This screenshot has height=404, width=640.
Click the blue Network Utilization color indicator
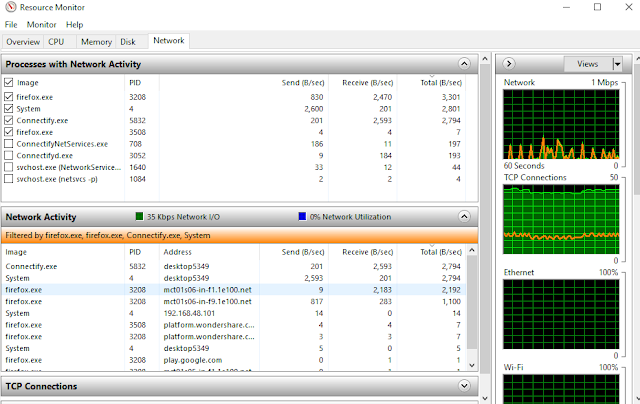302,216
